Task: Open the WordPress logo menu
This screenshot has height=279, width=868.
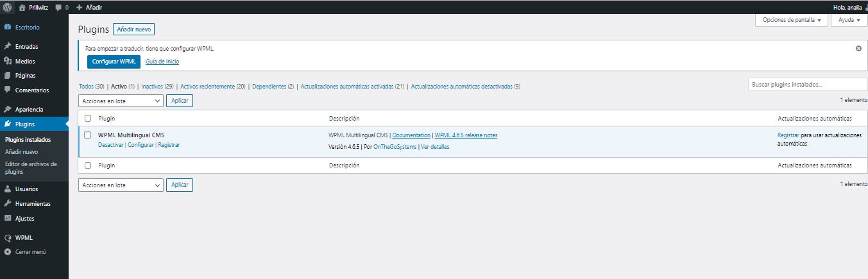Action: 7,7
